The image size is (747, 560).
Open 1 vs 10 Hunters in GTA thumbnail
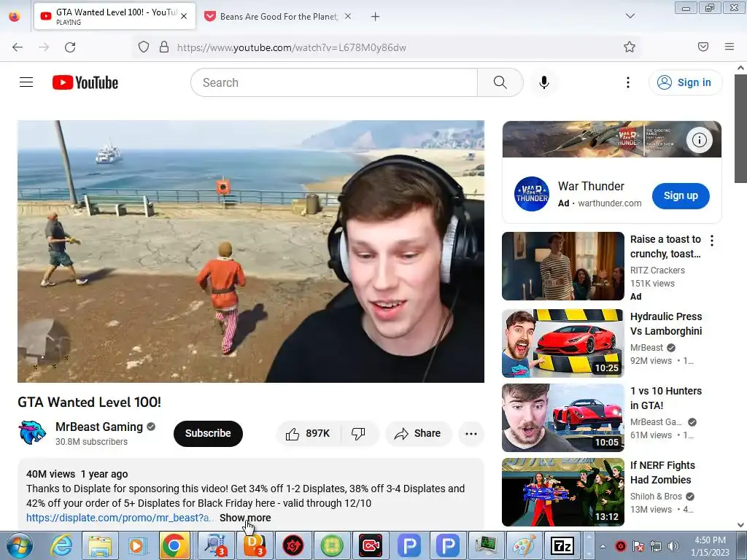[x=562, y=418]
